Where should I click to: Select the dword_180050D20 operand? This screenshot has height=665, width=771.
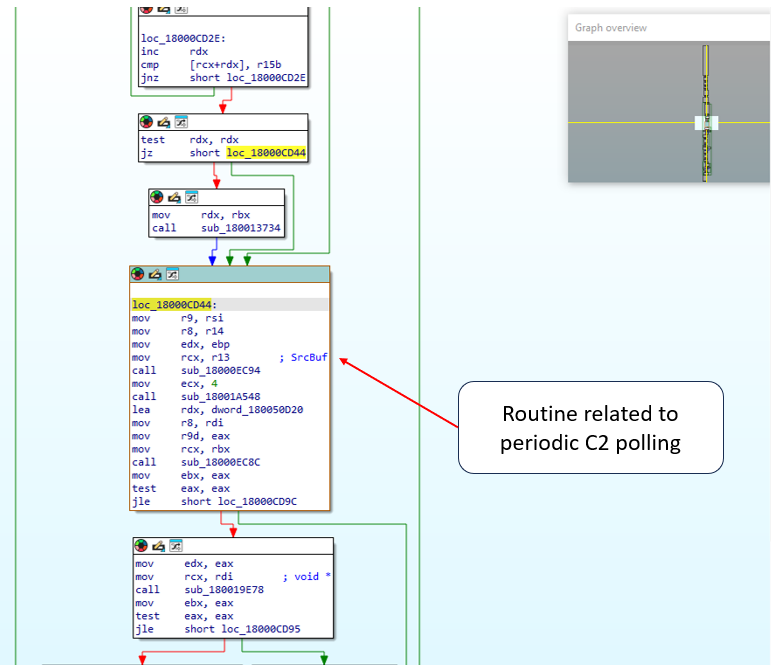tap(257, 410)
